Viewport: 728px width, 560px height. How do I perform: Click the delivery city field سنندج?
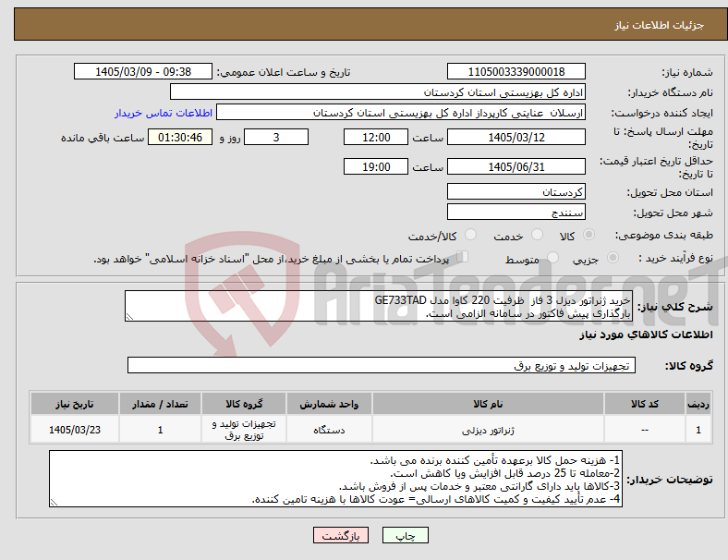click(516, 212)
